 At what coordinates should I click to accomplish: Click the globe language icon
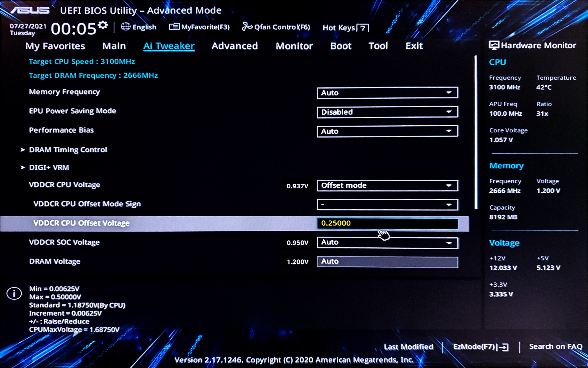tap(126, 27)
